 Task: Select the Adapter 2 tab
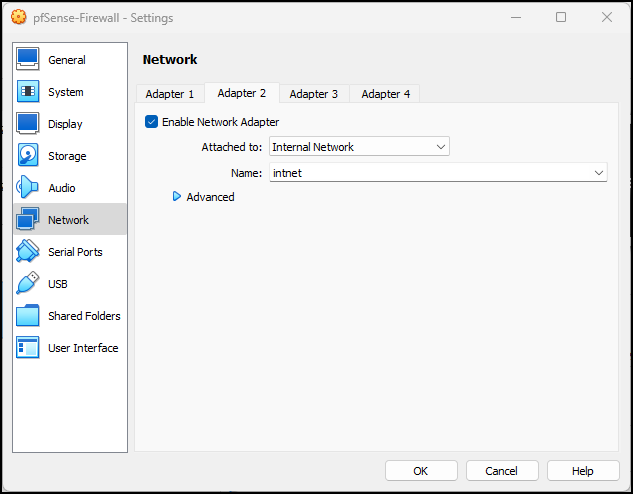click(242, 93)
